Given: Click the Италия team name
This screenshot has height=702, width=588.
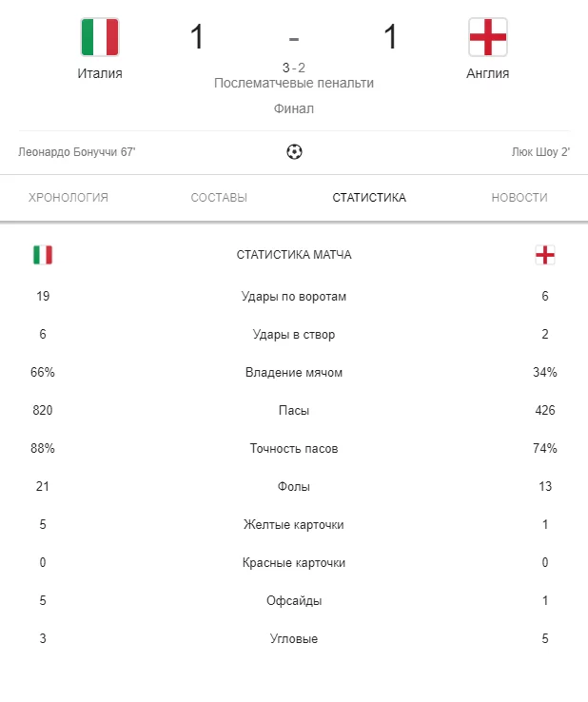Looking at the screenshot, I should click(100, 73).
